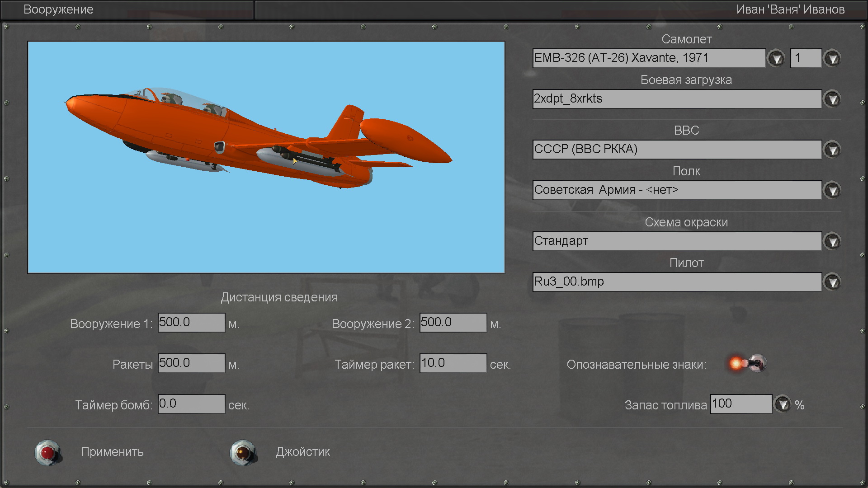
Task: Expand the Боевая загрузка loadout dropdown
Action: (x=832, y=99)
